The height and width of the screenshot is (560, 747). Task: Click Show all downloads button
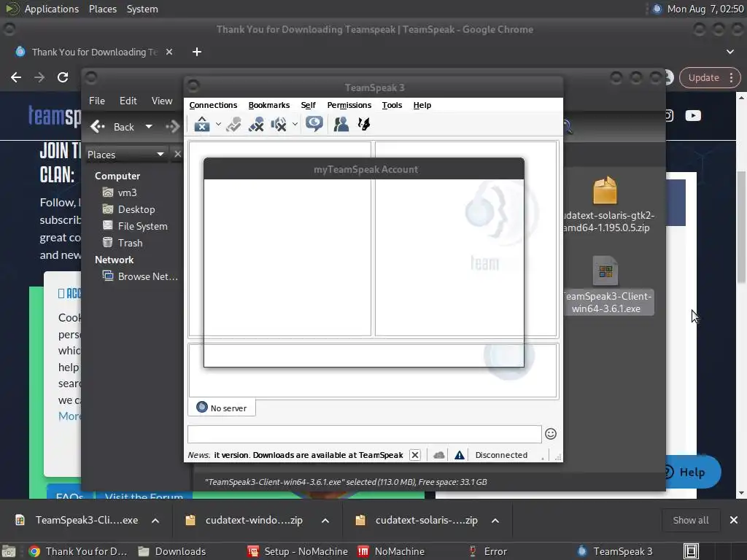tap(691, 520)
